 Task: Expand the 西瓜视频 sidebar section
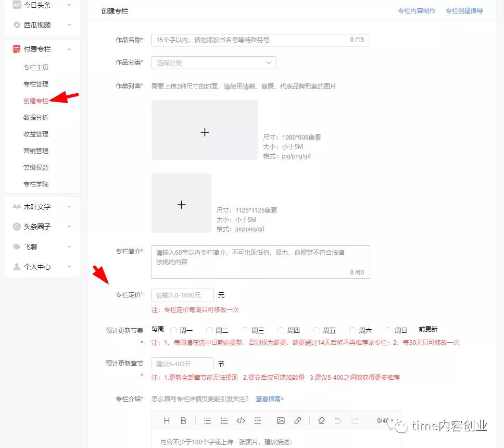click(42, 25)
